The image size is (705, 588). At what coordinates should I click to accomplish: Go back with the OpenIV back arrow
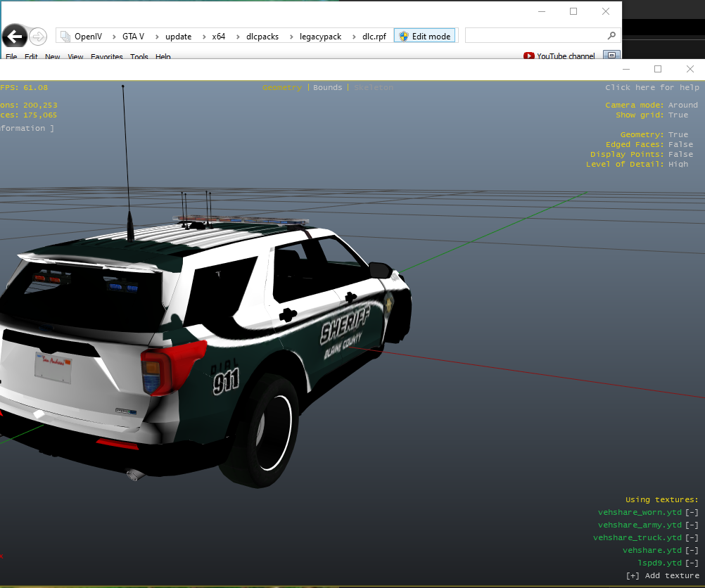point(15,37)
